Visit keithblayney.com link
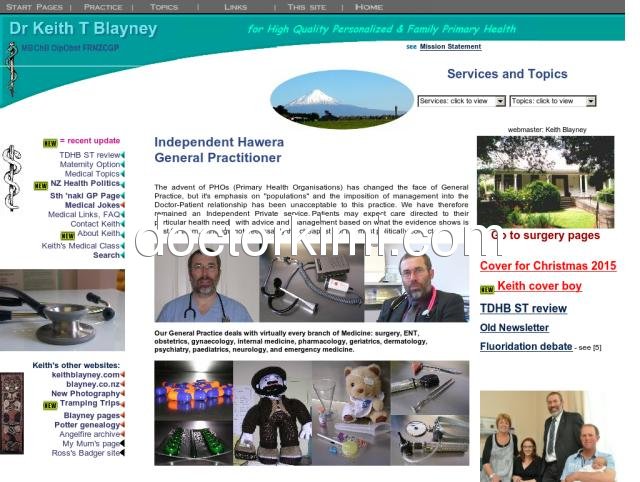640x482 pixels. [86, 375]
